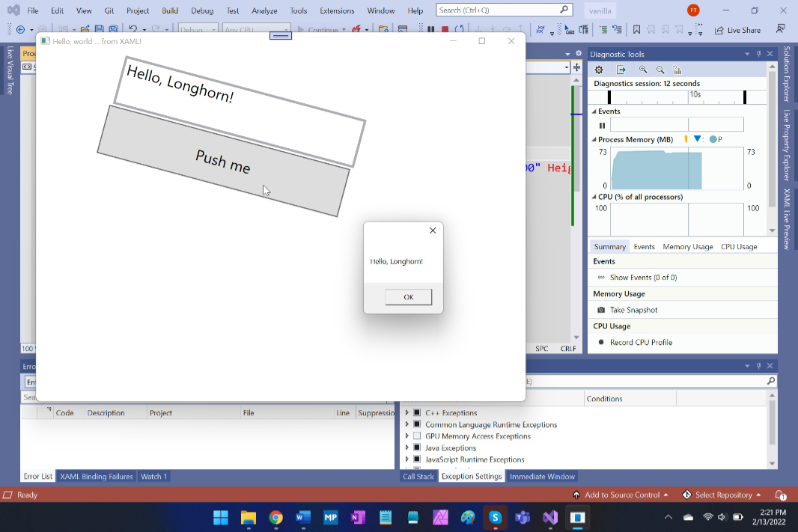Switch to the Memory Usage tab
This screenshot has width=798, height=532.
(687, 247)
